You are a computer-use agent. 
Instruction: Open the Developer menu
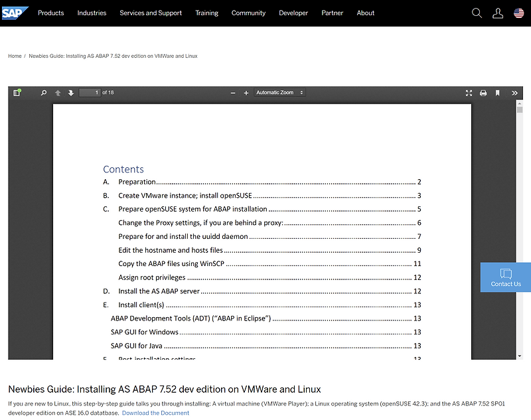[293, 13]
